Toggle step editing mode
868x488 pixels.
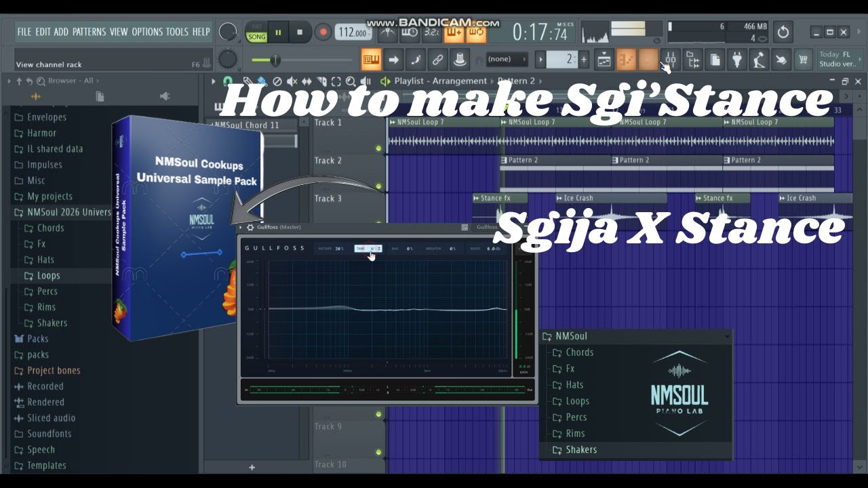pyautogui.click(x=416, y=59)
